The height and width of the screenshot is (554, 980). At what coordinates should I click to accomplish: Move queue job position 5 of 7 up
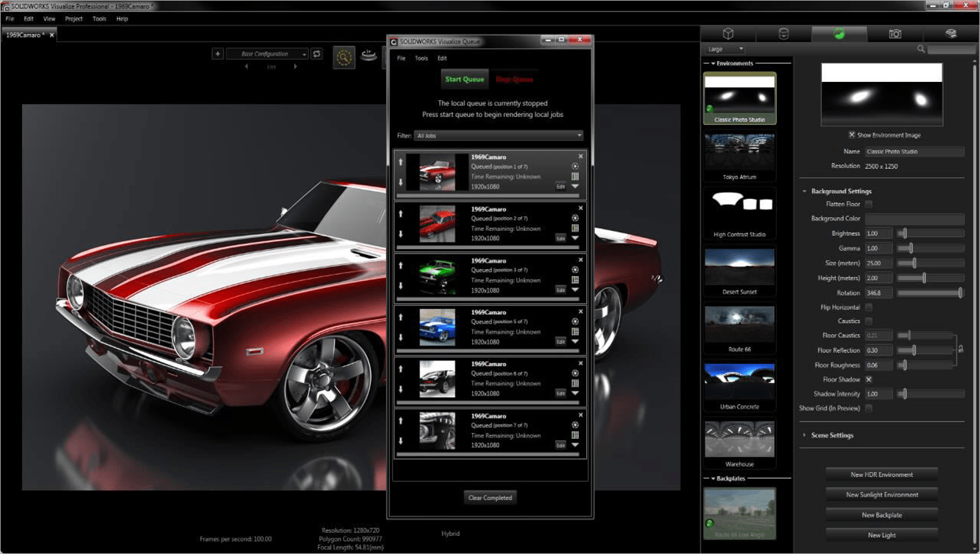401,317
